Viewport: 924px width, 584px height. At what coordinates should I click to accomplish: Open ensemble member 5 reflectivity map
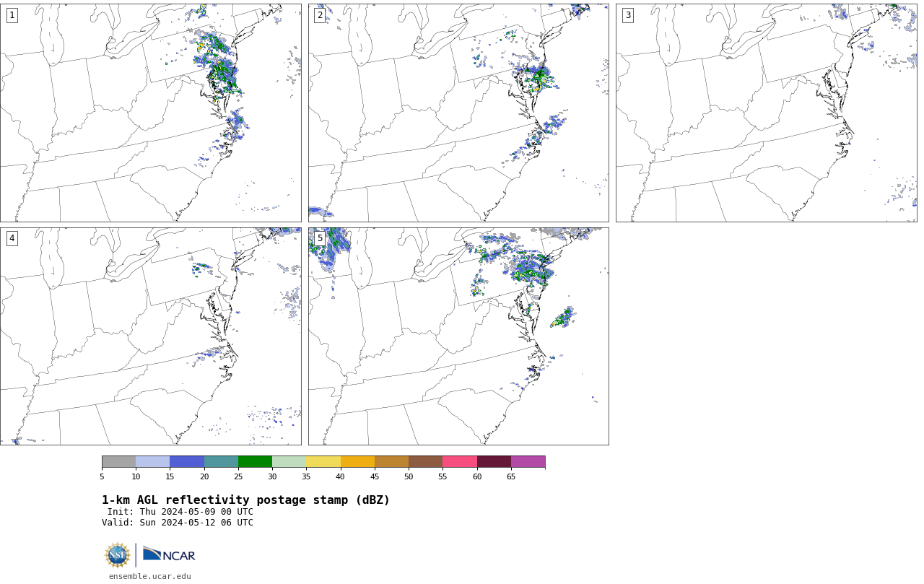(458, 336)
